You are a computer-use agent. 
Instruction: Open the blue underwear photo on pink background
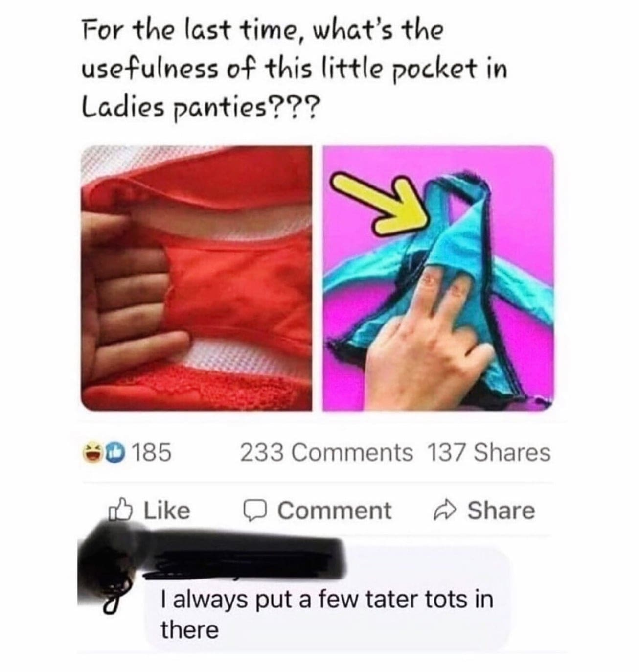(438, 278)
